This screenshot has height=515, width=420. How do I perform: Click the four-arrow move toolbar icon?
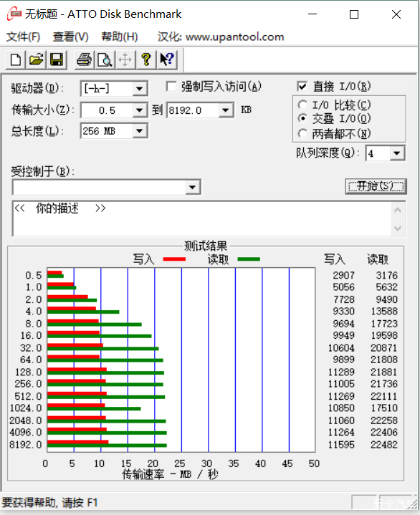[125, 59]
